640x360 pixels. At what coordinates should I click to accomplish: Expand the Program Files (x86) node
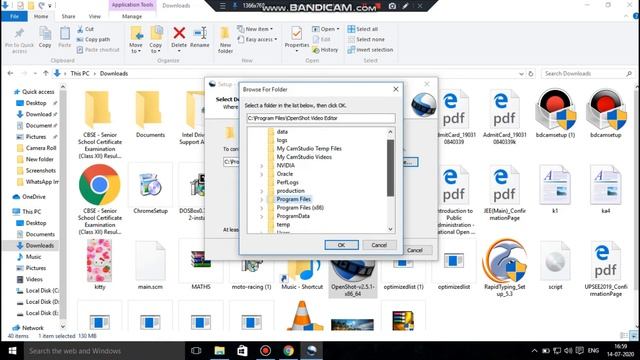pyautogui.click(x=262, y=208)
